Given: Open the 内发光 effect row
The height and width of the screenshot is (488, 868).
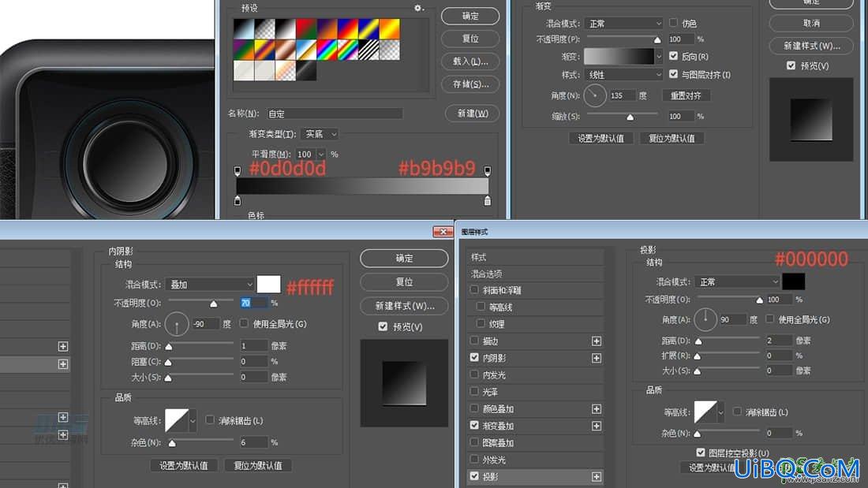Looking at the screenshot, I should click(535, 375).
